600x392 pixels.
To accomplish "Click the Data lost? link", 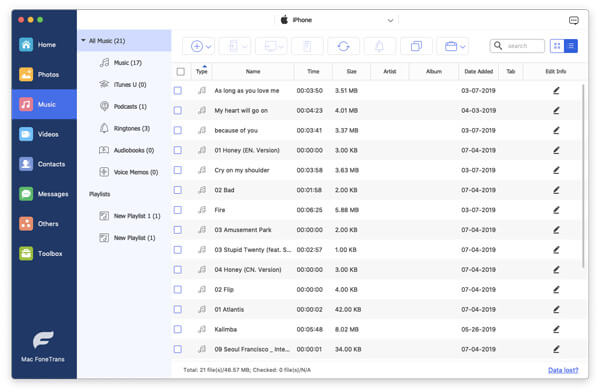I will click(x=563, y=370).
